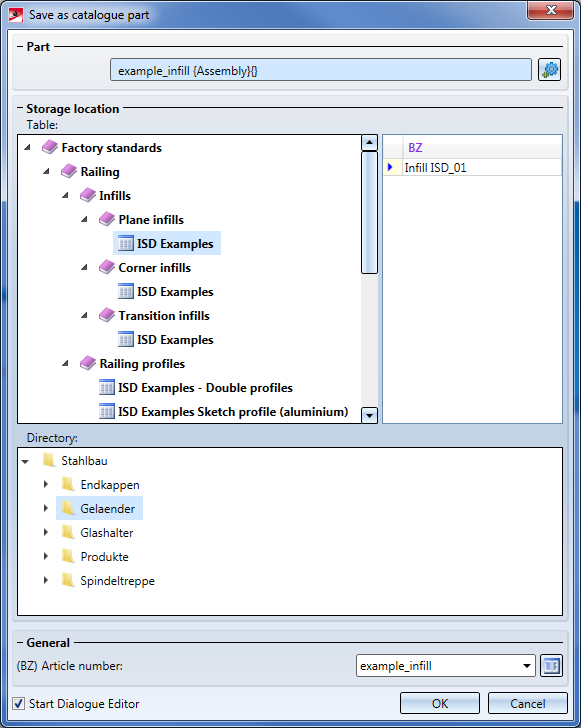Click the Glashalter folder icon
The height and width of the screenshot is (728, 581).
point(68,532)
